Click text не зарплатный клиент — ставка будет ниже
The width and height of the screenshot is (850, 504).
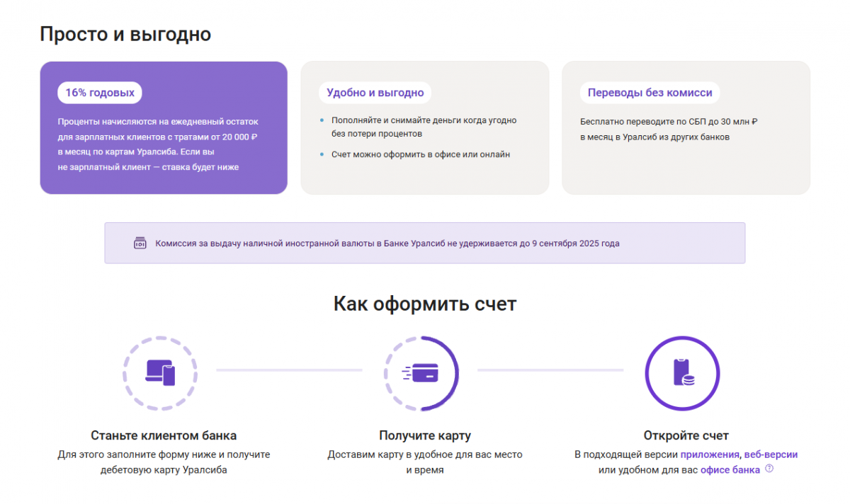tap(149, 167)
